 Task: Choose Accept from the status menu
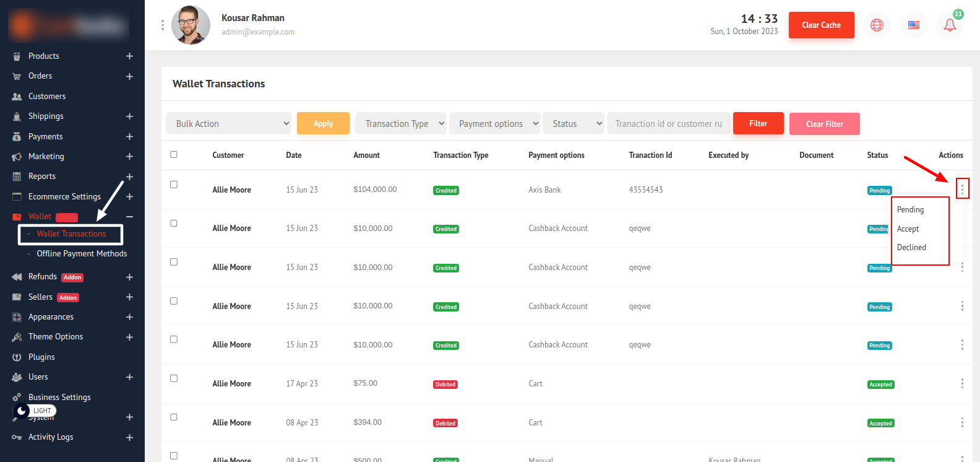(x=908, y=229)
